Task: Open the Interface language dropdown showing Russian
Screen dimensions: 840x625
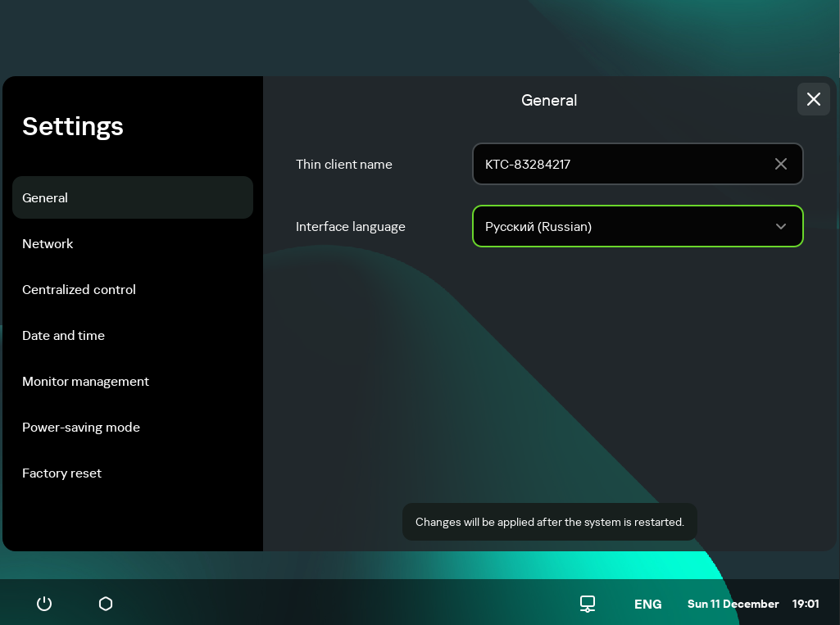Action: (x=623, y=226)
